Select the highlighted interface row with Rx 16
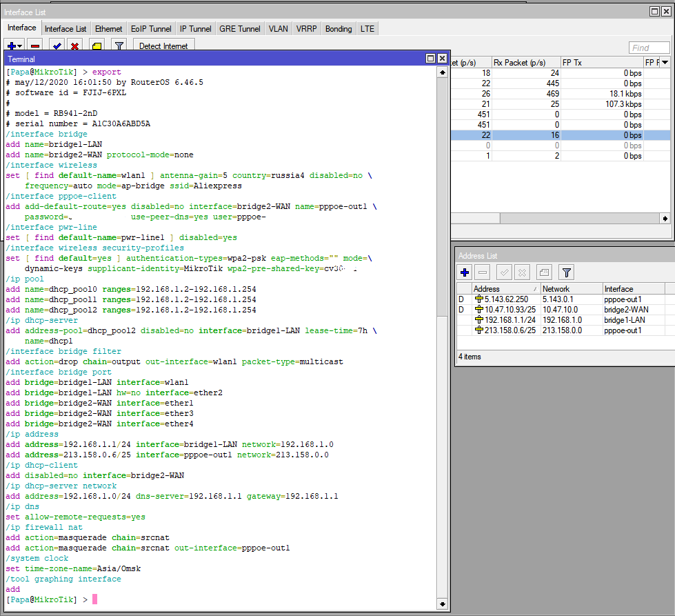Viewport: 675px width, 616px height. pyautogui.click(x=561, y=135)
